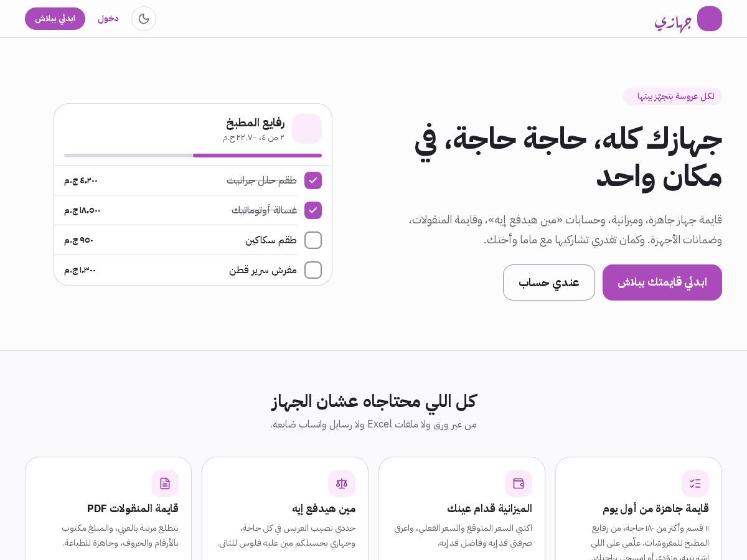This screenshot has height=560, width=747.
Task: Click document icon in قايمة المنقولات PDF card
Action: [x=165, y=483]
